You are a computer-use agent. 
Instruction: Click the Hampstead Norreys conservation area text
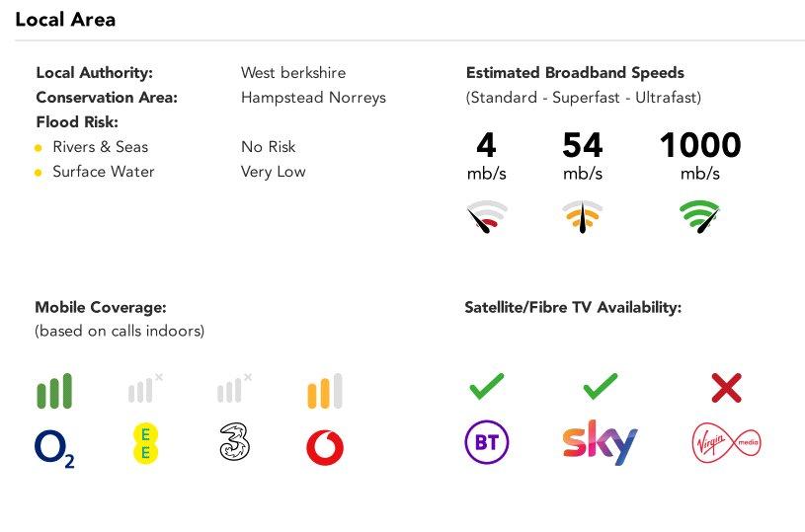point(313,98)
